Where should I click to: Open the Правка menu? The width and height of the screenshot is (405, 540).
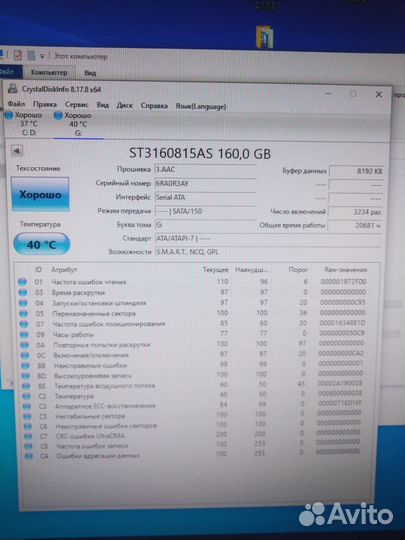[x=45, y=104]
